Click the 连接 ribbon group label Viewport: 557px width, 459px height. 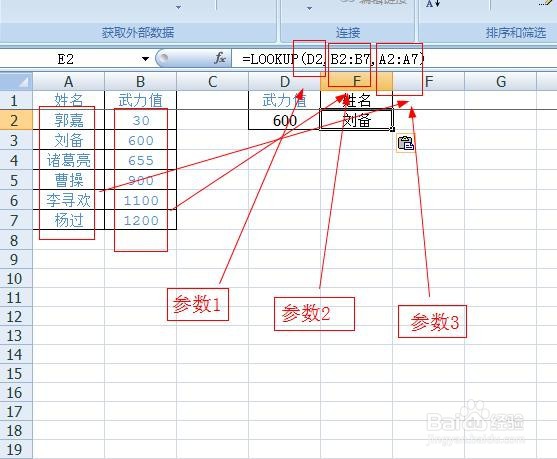348,33
